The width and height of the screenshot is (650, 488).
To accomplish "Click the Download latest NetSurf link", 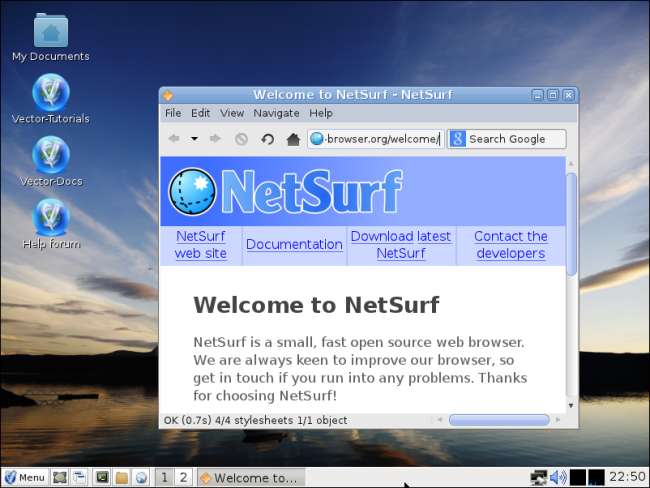I will tap(400, 245).
